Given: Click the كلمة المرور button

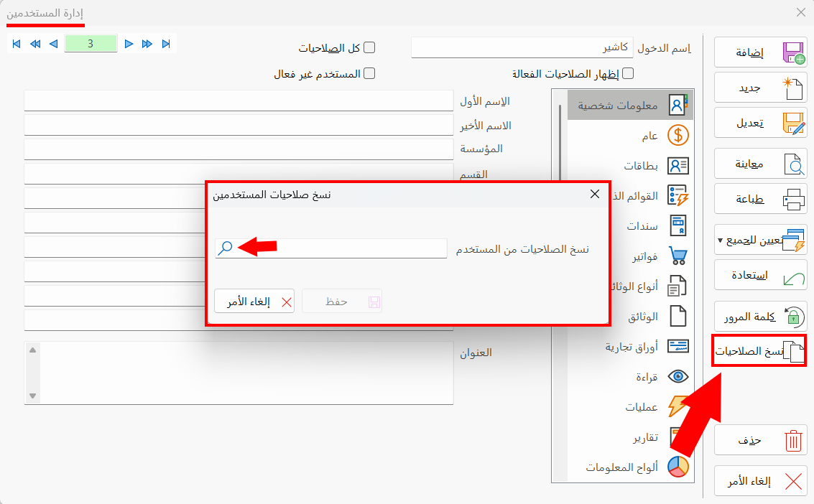Looking at the screenshot, I should [x=760, y=316].
